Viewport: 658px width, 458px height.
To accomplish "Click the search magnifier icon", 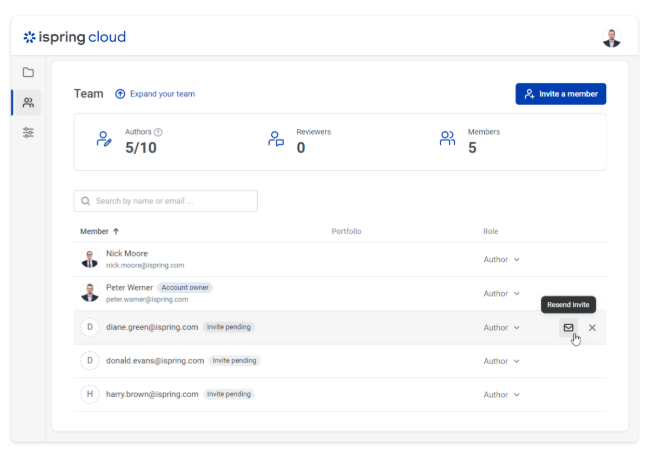I will click(86, 201).
